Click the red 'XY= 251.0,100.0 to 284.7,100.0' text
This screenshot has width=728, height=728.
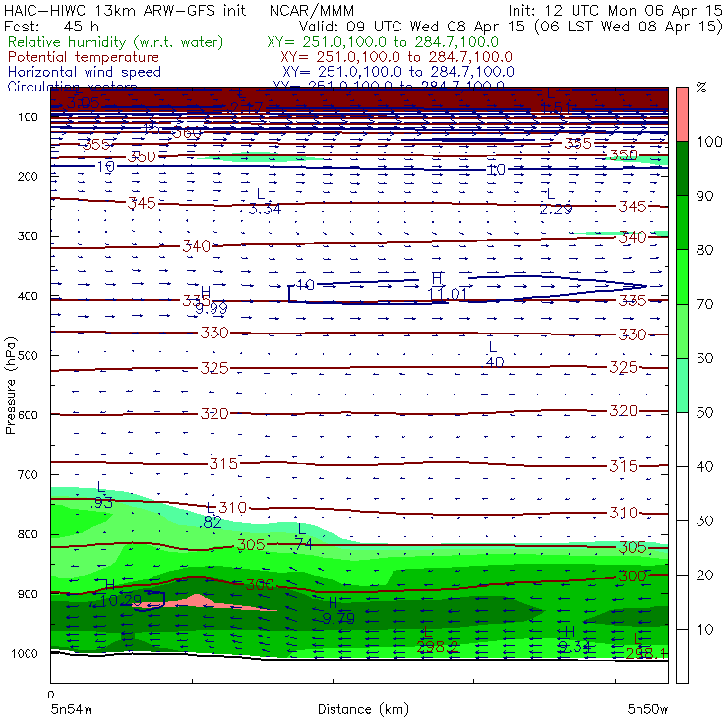(396, 57)
